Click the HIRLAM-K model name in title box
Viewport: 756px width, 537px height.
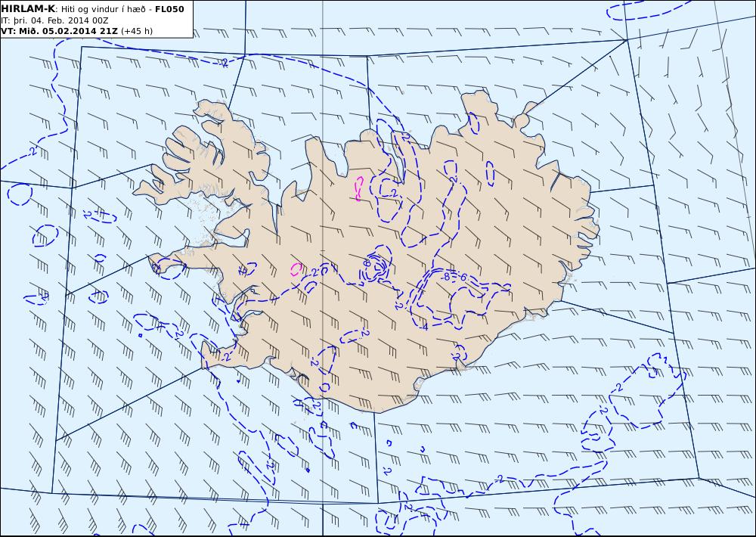28,8
